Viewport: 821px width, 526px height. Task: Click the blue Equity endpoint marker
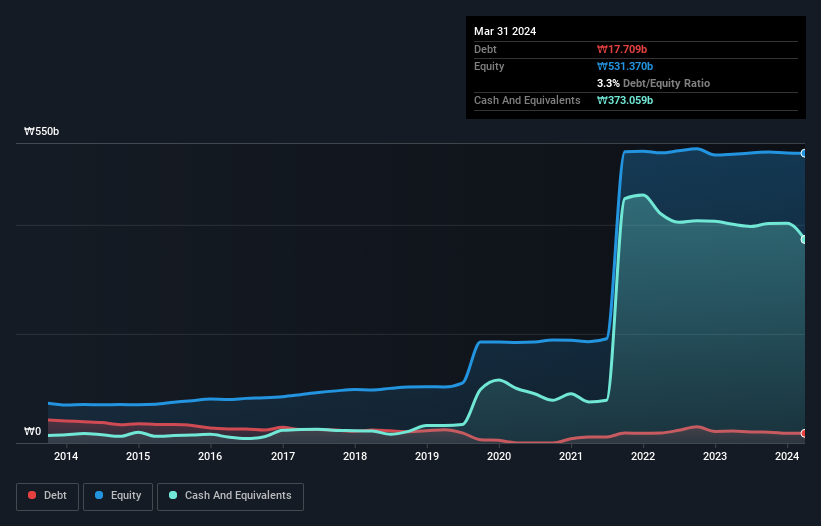click(x=804, y=153)
